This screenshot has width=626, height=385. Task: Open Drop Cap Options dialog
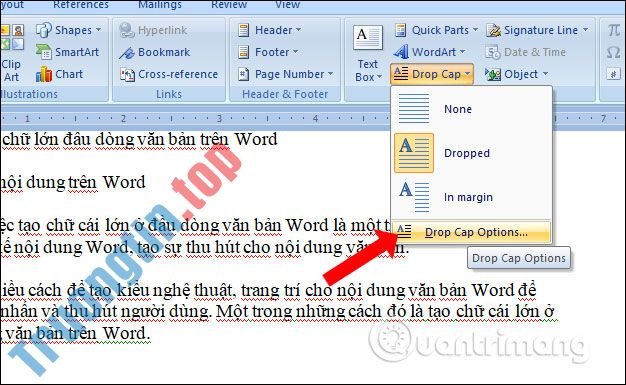471,232
